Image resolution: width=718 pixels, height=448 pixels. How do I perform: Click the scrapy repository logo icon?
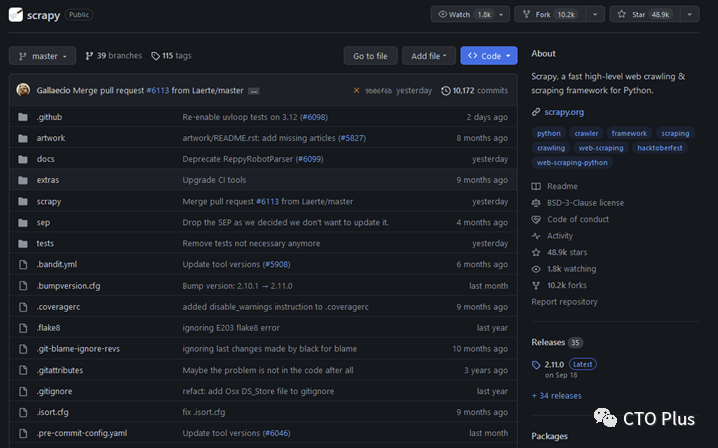click(16, 15)
